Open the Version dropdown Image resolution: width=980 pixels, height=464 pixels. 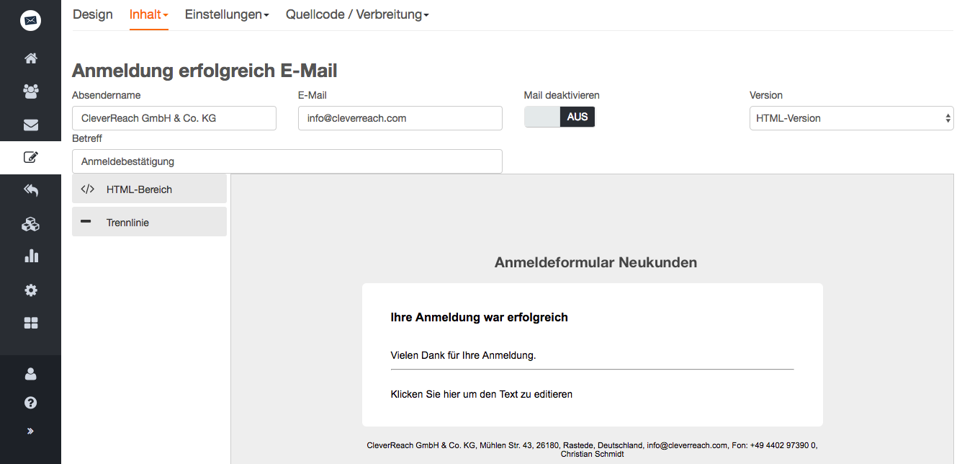pyautogui.click(x=851, y=118)
